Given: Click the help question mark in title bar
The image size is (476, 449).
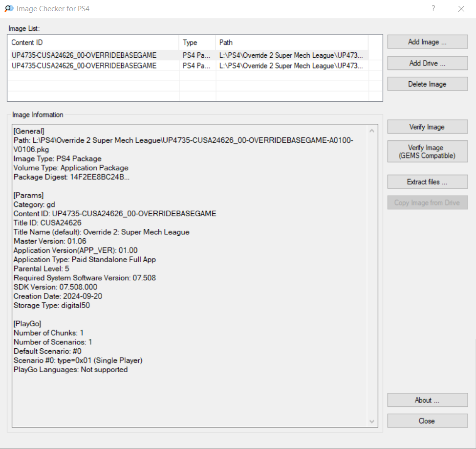Looking at the screenshot, I should [x=433, y=8].
